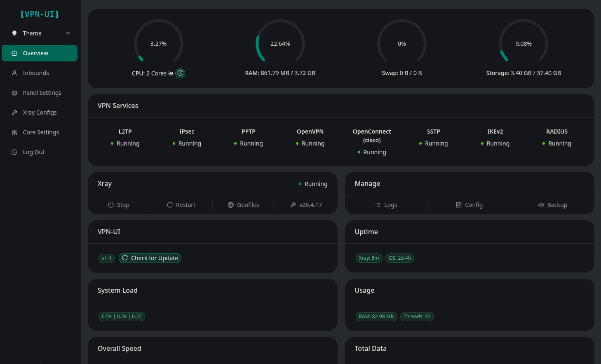The image size is (601, 364).
Task: Click the system load tag 0.59 | 0.28 | 0.22
Action: point(122,317)
